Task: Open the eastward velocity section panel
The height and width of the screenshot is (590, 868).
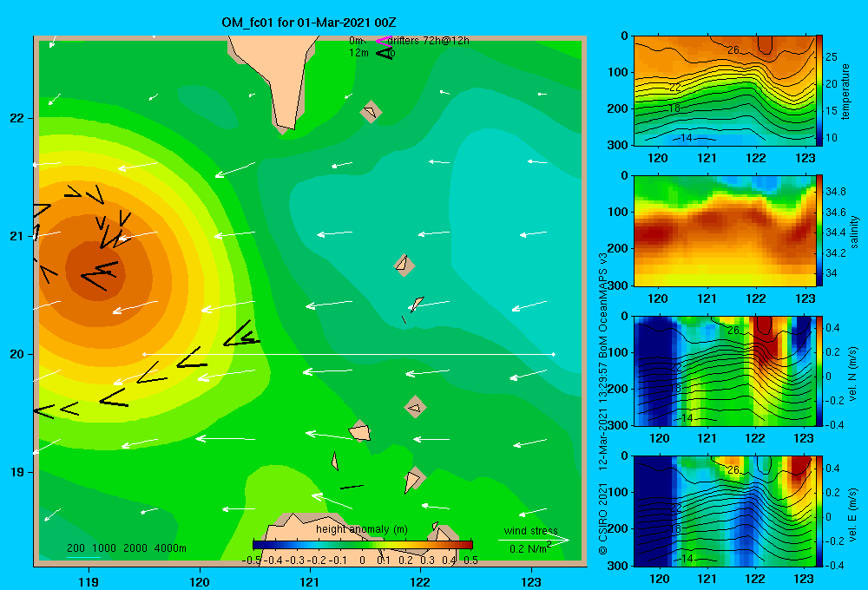Action: [725, 511]
